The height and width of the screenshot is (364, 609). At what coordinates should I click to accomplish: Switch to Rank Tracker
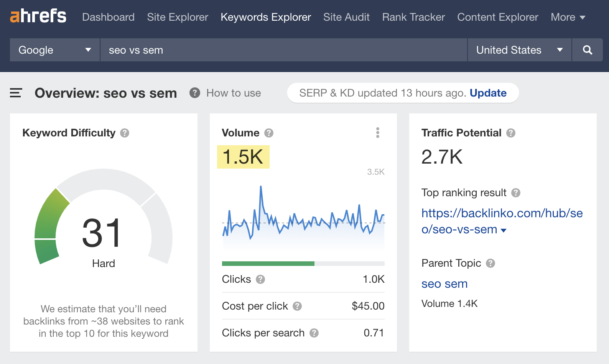tap(413, 17)
